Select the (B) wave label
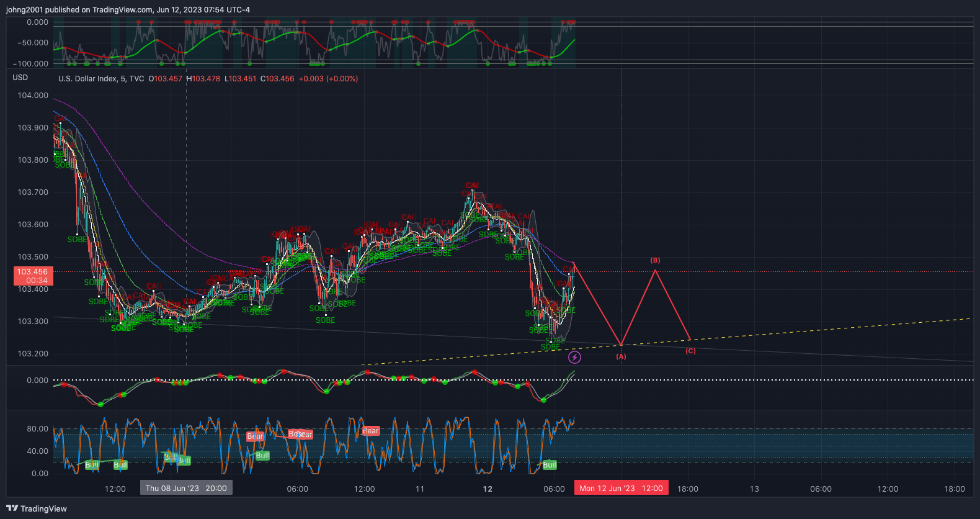Image resolution: width=980 pixels, height=519 pixels. click(655, 260)
